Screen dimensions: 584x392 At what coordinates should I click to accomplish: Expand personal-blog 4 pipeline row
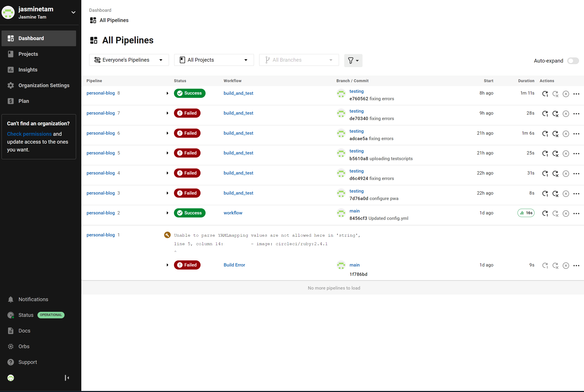[167, 173]
